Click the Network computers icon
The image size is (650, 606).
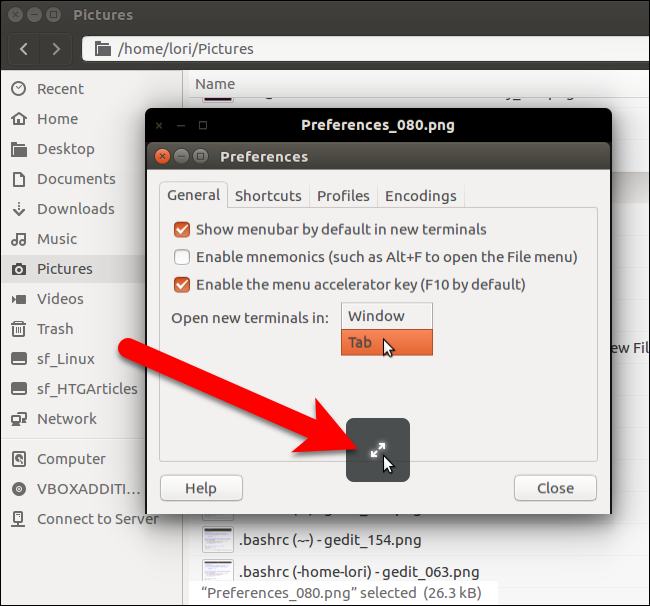(x=19, y=419)
